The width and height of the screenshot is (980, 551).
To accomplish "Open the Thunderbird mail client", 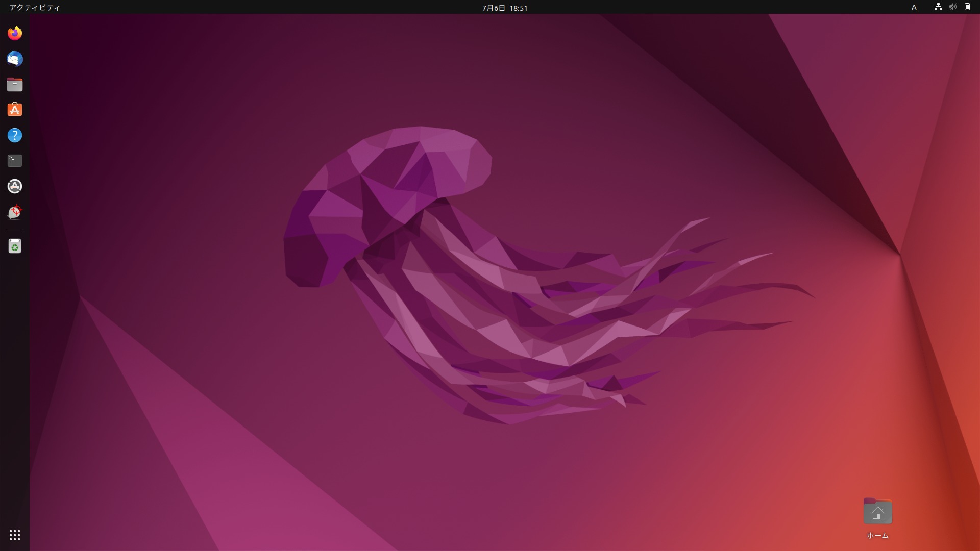I will [x=15, y=59].
